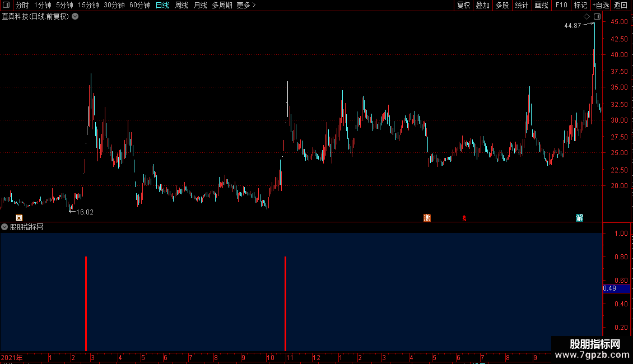
Task: Add stock via +自选 button
Action: 601,5
